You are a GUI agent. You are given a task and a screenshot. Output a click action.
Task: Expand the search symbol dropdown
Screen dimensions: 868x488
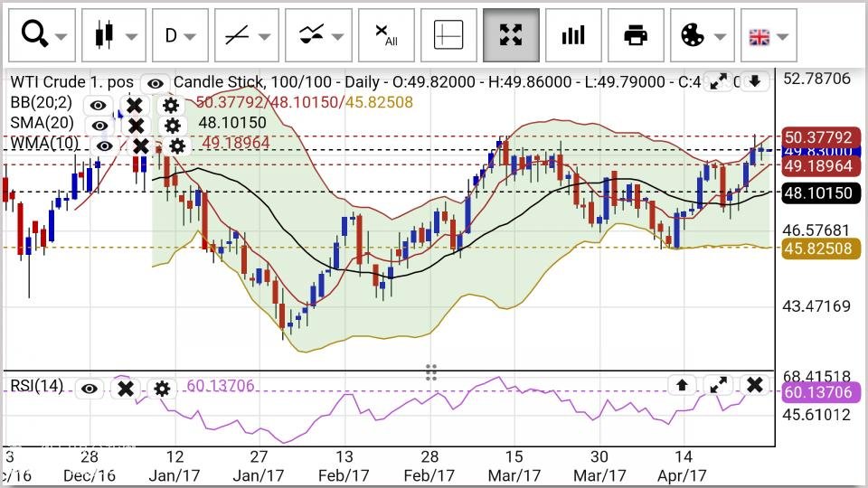43,36
